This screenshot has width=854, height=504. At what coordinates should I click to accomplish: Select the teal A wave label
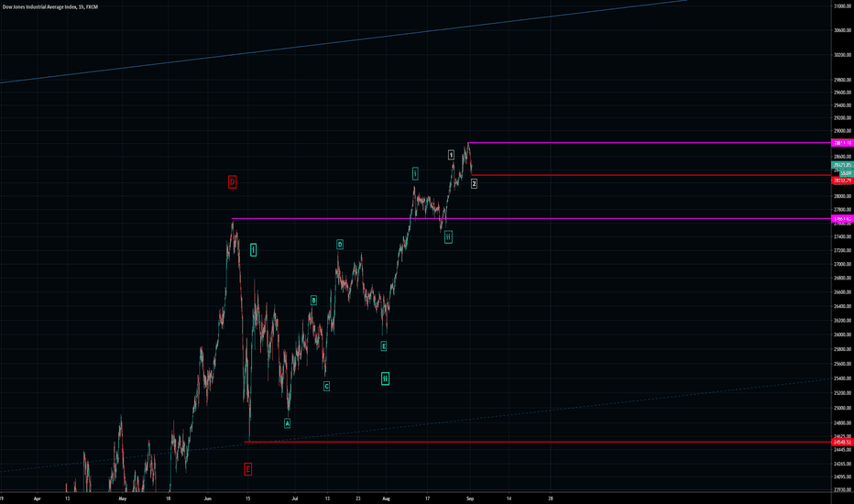tap(287, 422)
